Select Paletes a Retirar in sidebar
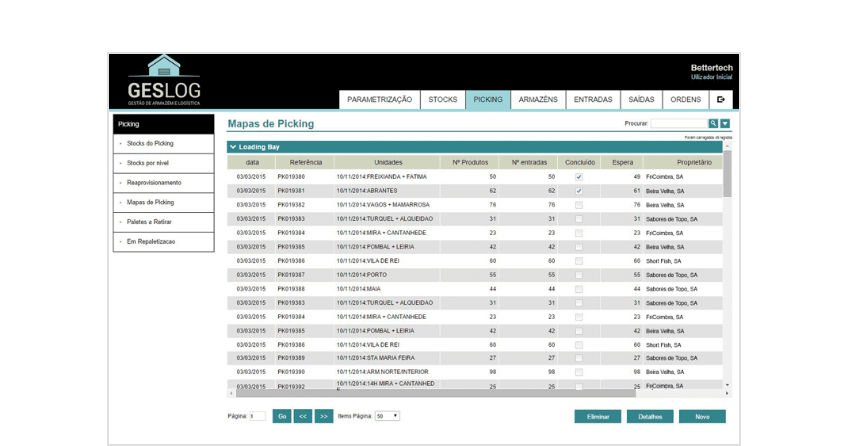This screenshot has width=848, height=446. pyautogui.click(x=151, y=222)
